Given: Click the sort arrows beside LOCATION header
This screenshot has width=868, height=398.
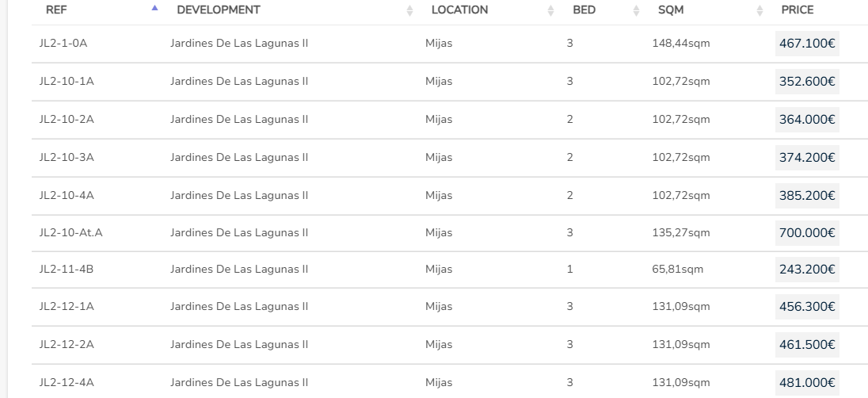Looking at the screenshot, I should point(550,10).
